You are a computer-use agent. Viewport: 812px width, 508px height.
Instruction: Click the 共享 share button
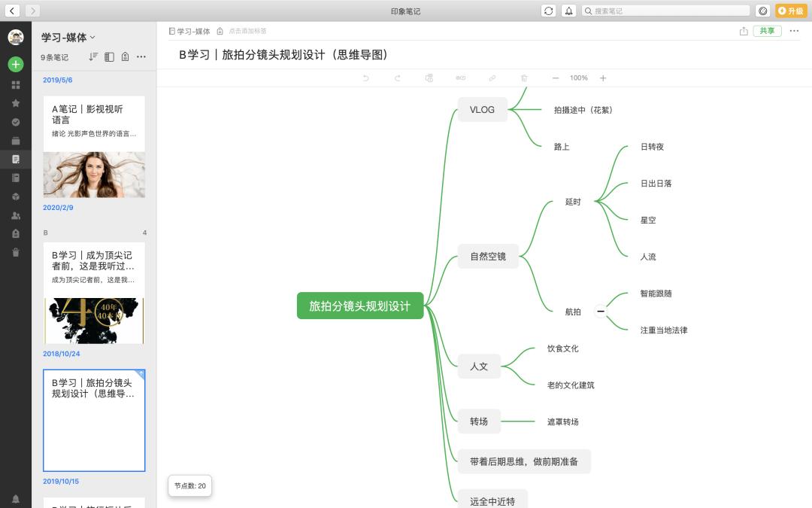click(x=767, y=31)
